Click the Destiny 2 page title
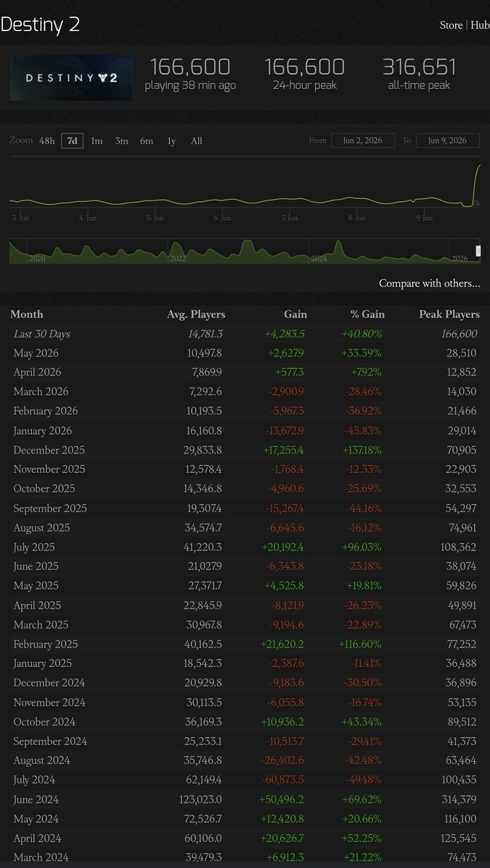The width and height of the screenshot is (490, 868). pos(40,25)
